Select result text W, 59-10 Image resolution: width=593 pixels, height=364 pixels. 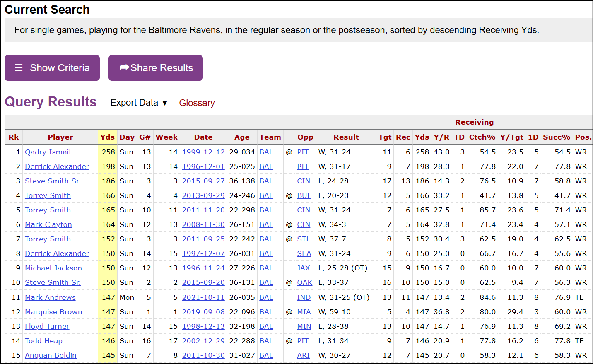[335, 312]
